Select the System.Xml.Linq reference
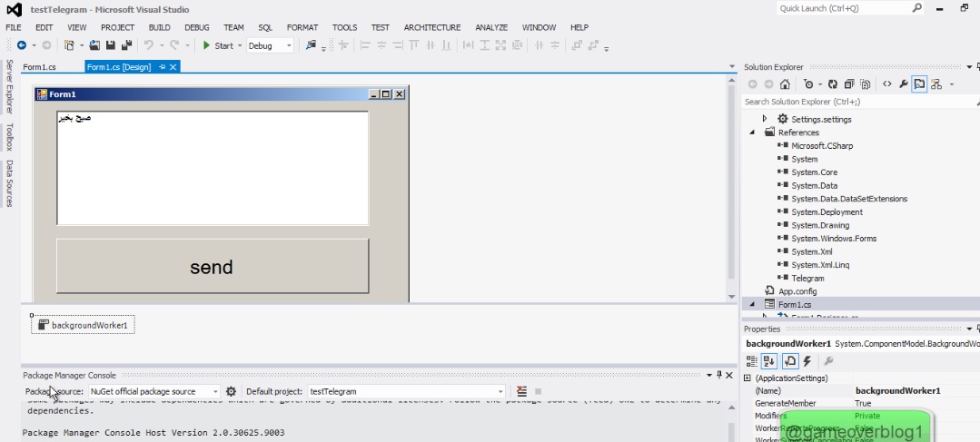The height and width of the screenshot is (442, 980). (820, 265)
